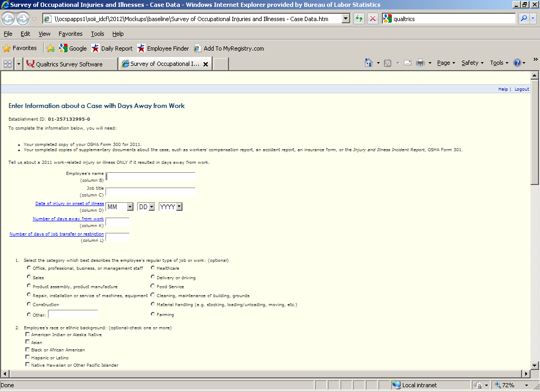Choose Delivery or driving option
This screenshot has width=540, height=392.
tap(152, 277)
